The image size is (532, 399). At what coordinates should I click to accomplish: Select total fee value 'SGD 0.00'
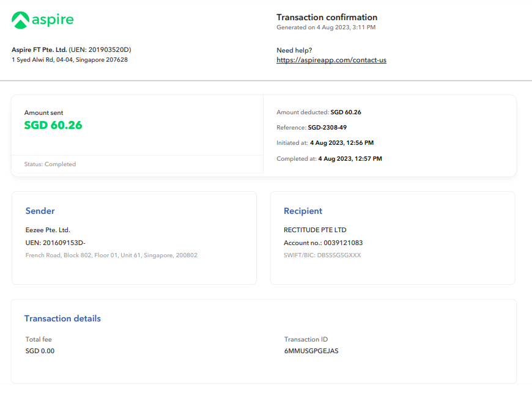[x=40, y=351]
